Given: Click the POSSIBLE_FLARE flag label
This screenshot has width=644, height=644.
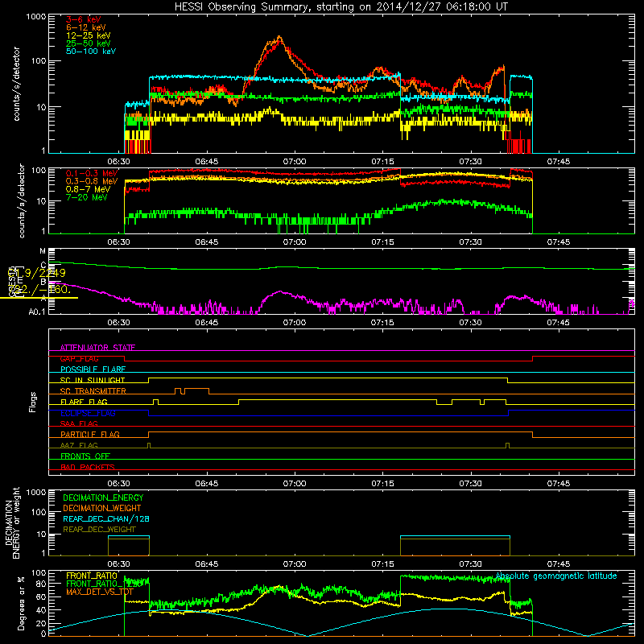Looking at the screenshot, I should pyautogui.click(x=93, y=369).
